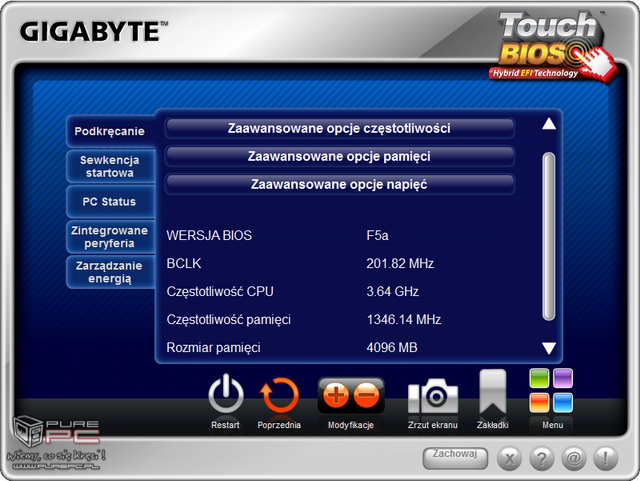Click the 4096 MB value
The width and height of the screenshot is (640, 481).
392,347
